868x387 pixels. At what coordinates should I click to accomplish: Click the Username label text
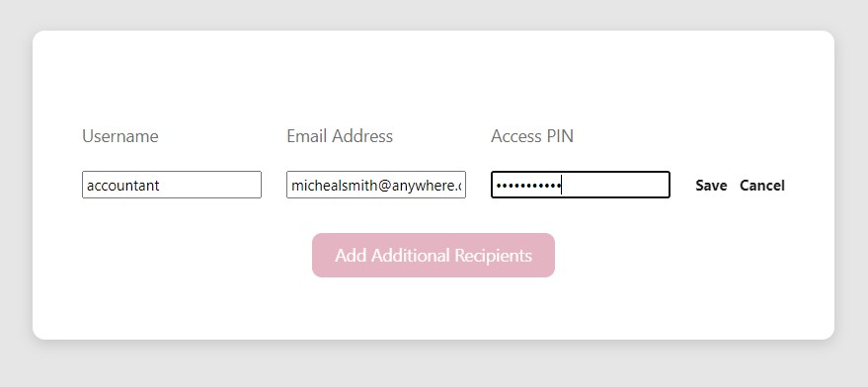tap(120, 136)
